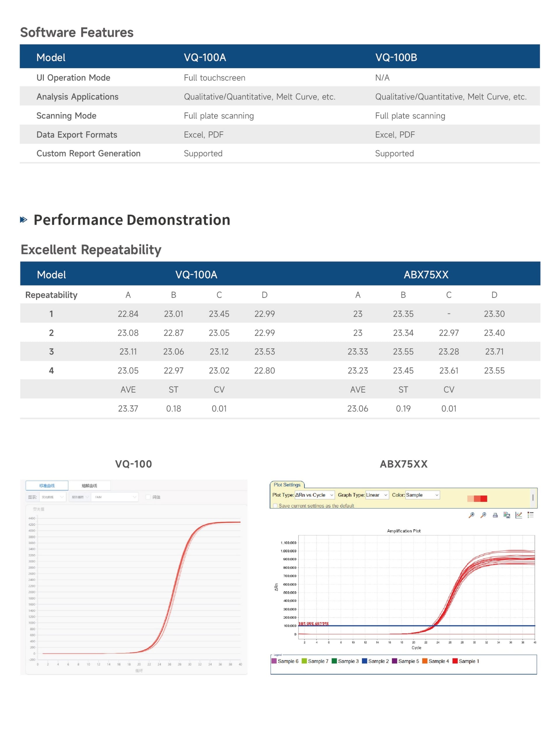Click the Sample 3 dark green legend swatch

point(334,661)
